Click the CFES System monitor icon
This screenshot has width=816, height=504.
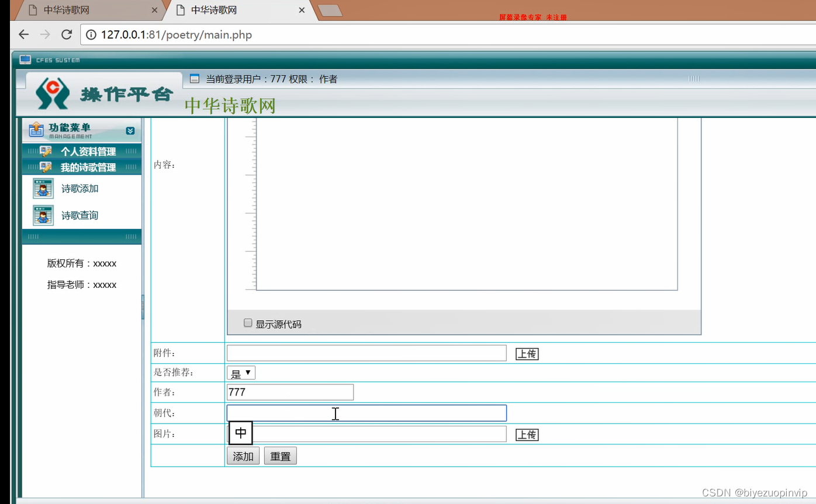[x=25, y=60]
